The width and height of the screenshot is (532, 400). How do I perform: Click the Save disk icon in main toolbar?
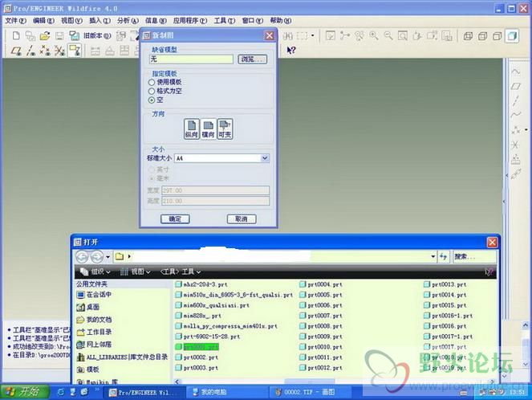pos(59,35)
